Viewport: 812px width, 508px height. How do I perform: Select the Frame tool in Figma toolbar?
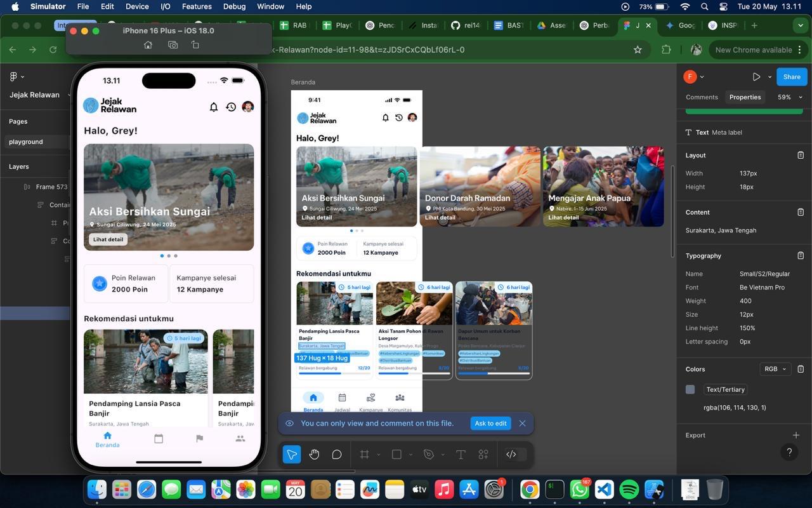[365, 454]
